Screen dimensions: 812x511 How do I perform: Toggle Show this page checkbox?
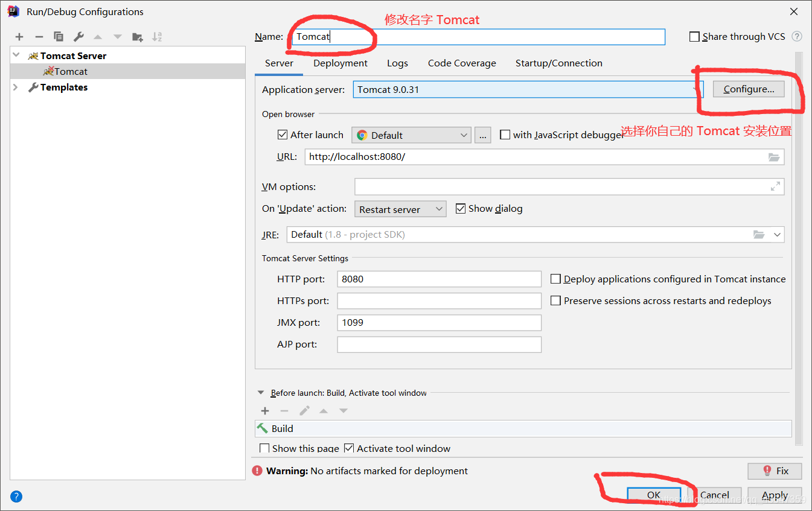(264, 449)
